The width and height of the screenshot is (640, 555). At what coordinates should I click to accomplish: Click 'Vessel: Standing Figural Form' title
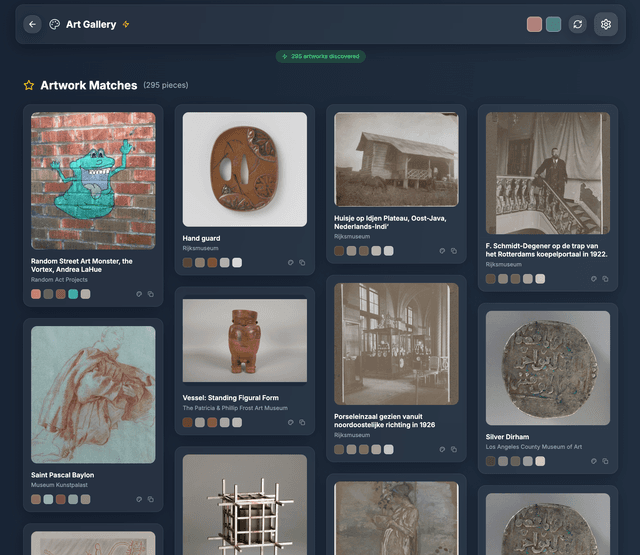pos(231,398)
